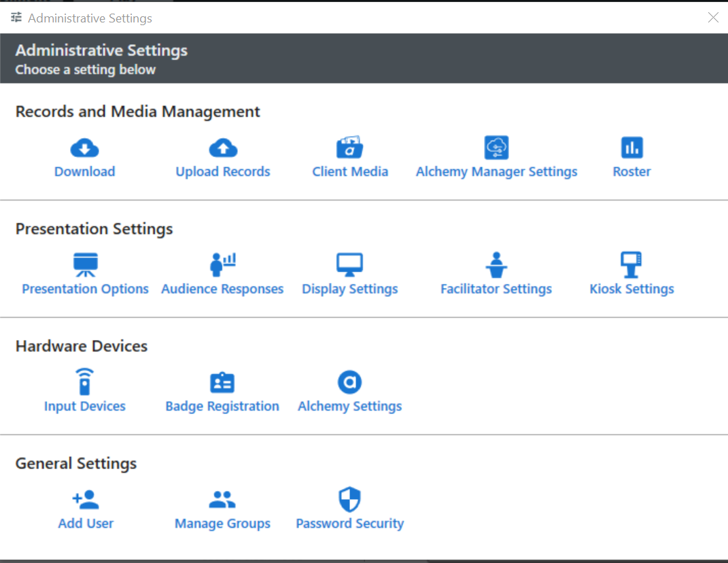Go to Kiosk Settings label link
This screenshot has height=563, width=728.
[631, 289]
